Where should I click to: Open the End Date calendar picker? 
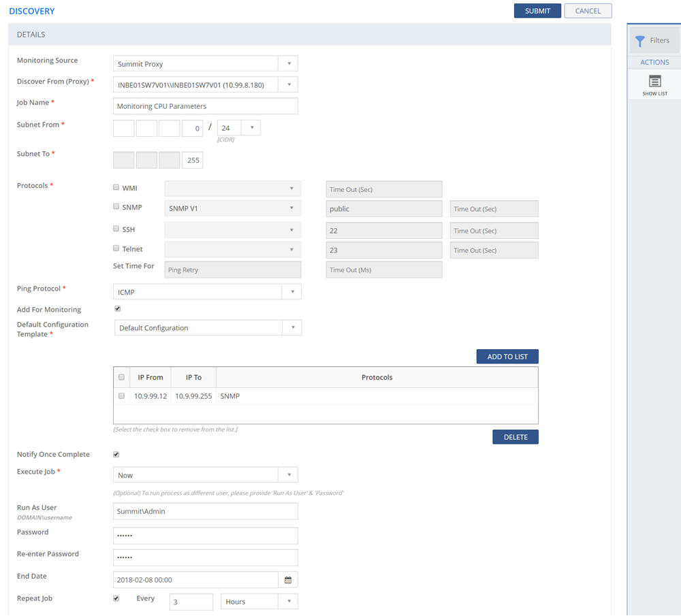coord(288,580)
